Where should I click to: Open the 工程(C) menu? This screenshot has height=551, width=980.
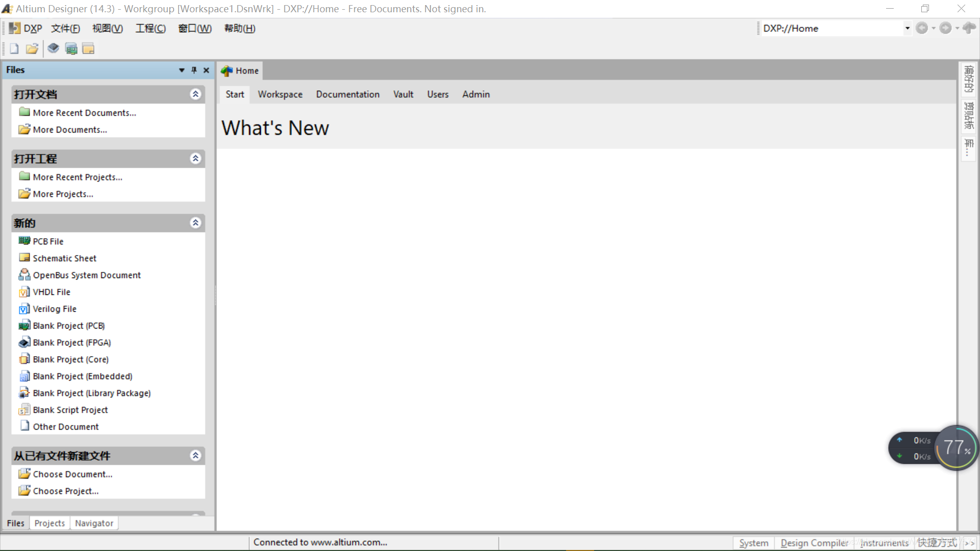(x=151, y=29)
